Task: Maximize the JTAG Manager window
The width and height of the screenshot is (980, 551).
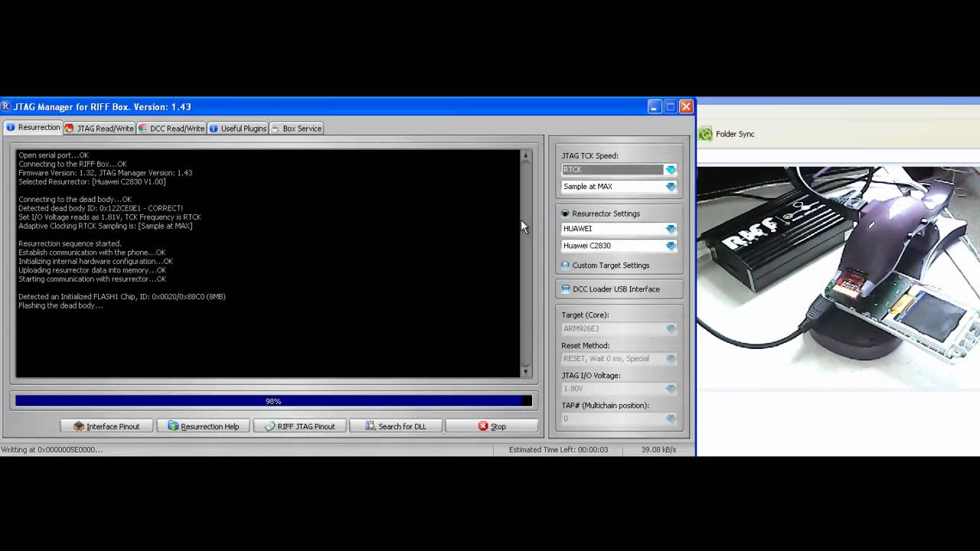Action: click(671, 106)
